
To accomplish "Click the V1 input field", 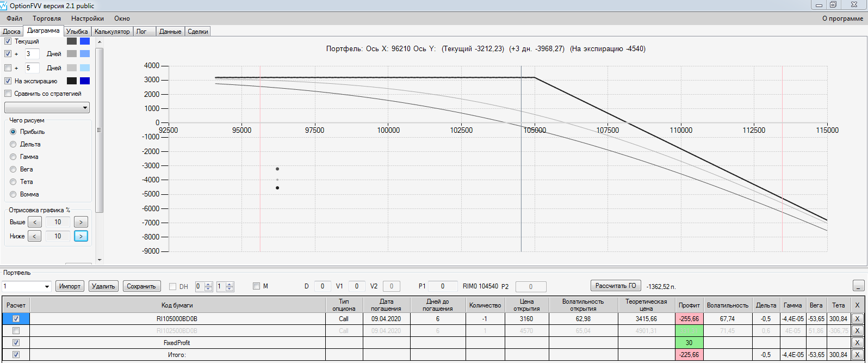I will pos(357,286).
